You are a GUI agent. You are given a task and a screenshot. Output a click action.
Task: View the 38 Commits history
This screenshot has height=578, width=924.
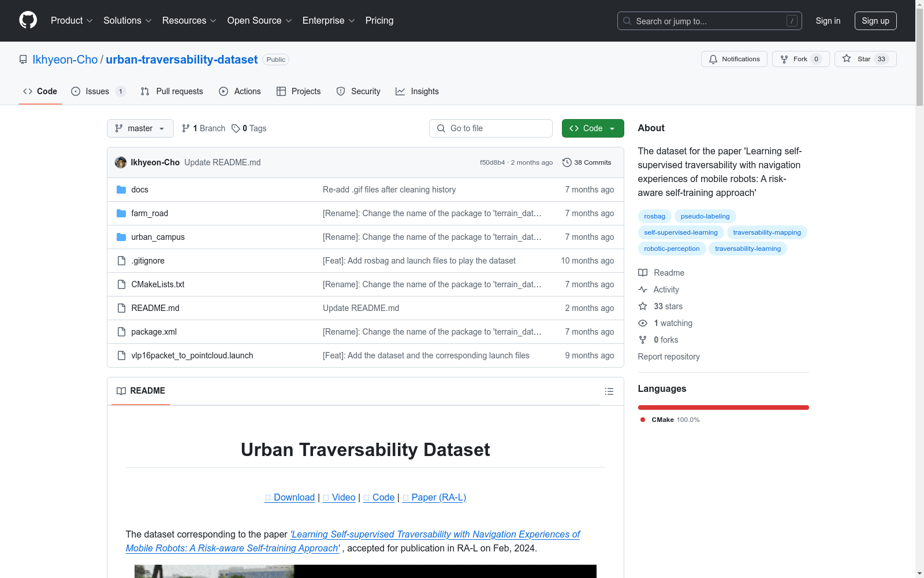tap(587, 162)
